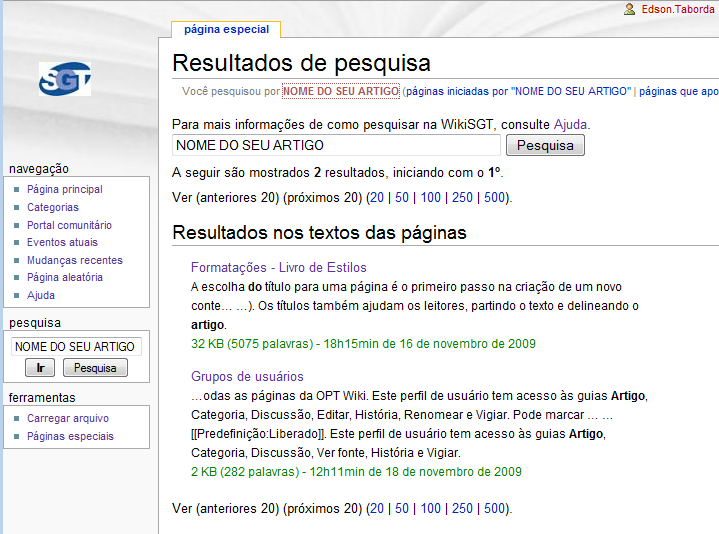Open Página principal in navigation
Viewport: 719px width, 534px height.
point(64,189)
